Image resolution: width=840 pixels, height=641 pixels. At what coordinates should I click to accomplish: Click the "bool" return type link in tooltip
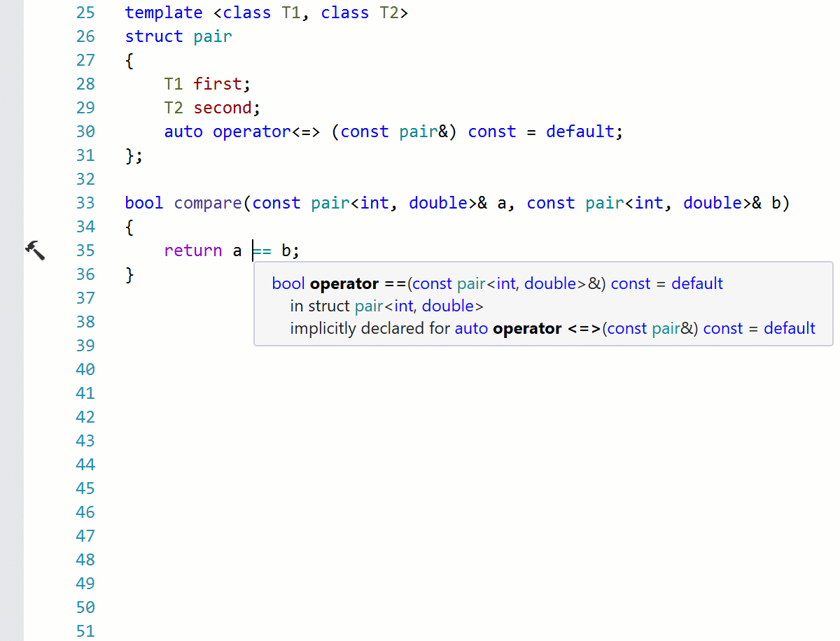288,283
